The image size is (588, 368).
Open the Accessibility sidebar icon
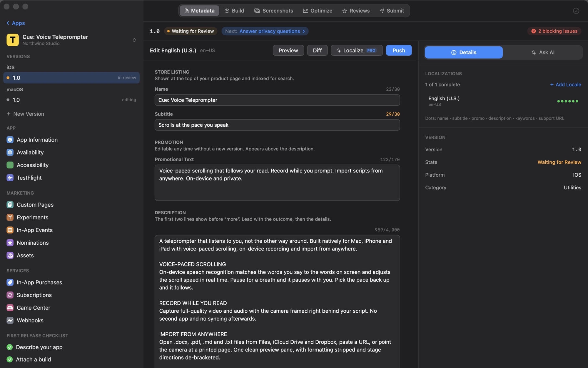click(x=10, y=165)
